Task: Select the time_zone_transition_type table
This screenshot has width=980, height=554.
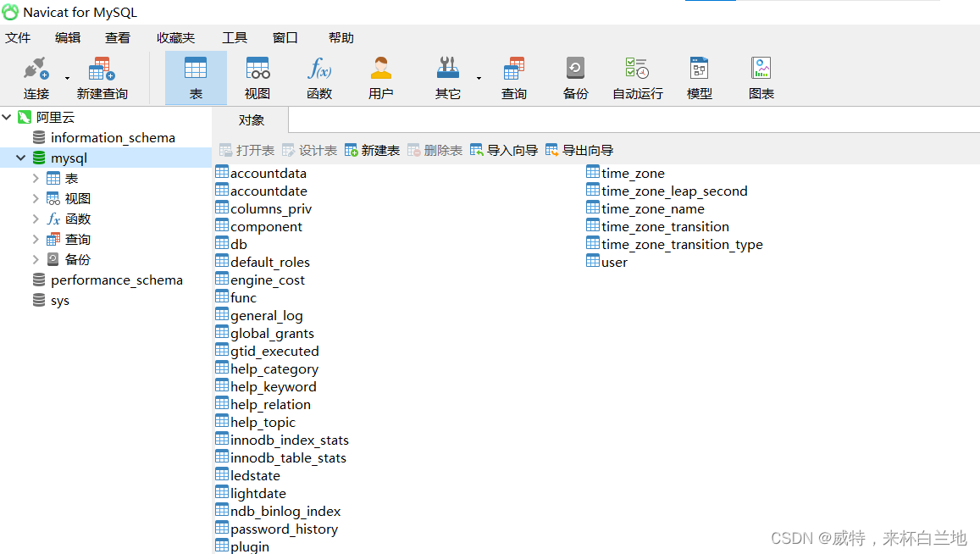Action: (x=674, y=245)
